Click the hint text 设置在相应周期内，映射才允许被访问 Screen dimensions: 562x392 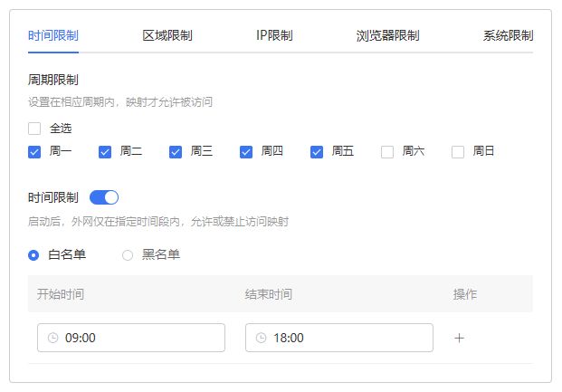(x=120, y=102)
